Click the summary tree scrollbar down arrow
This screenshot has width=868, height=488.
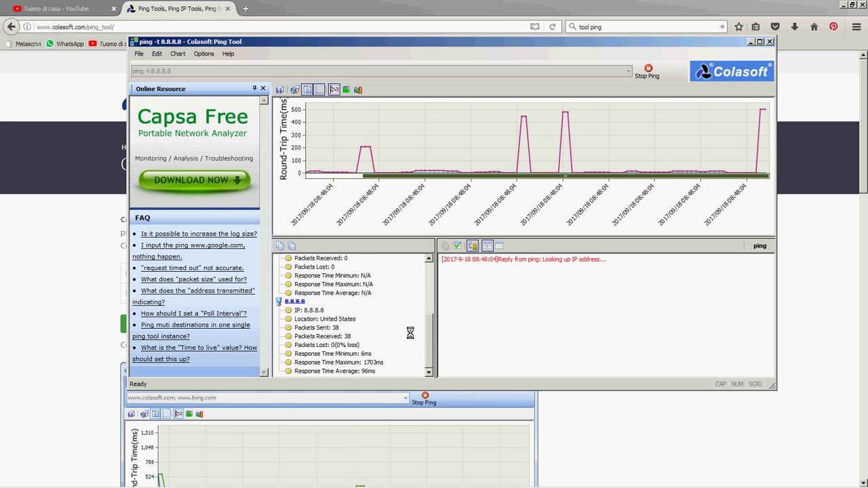(429, 372)
